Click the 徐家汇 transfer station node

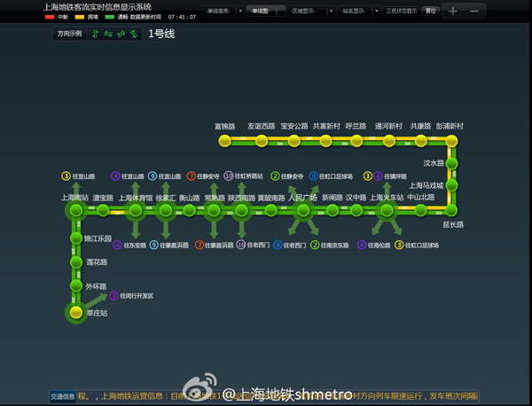166,210
